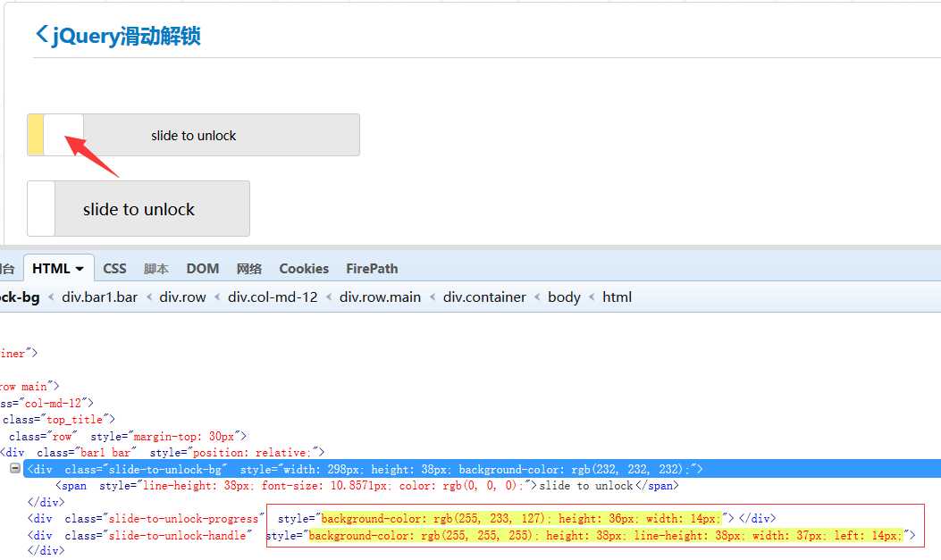The height and width of the screenshot is (560, 941).
Task: Select the div class="bar1 bar" code row
Action: coord(162,452)
